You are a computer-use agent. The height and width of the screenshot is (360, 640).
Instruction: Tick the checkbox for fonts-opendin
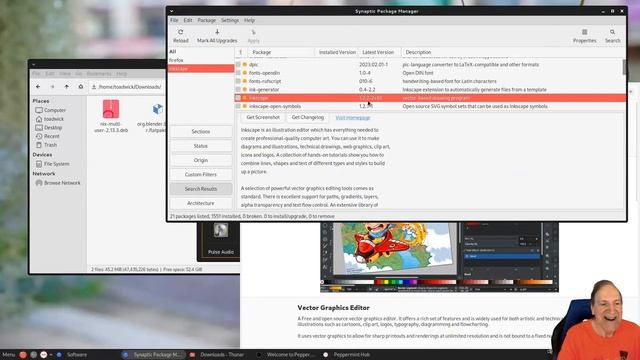238,73
